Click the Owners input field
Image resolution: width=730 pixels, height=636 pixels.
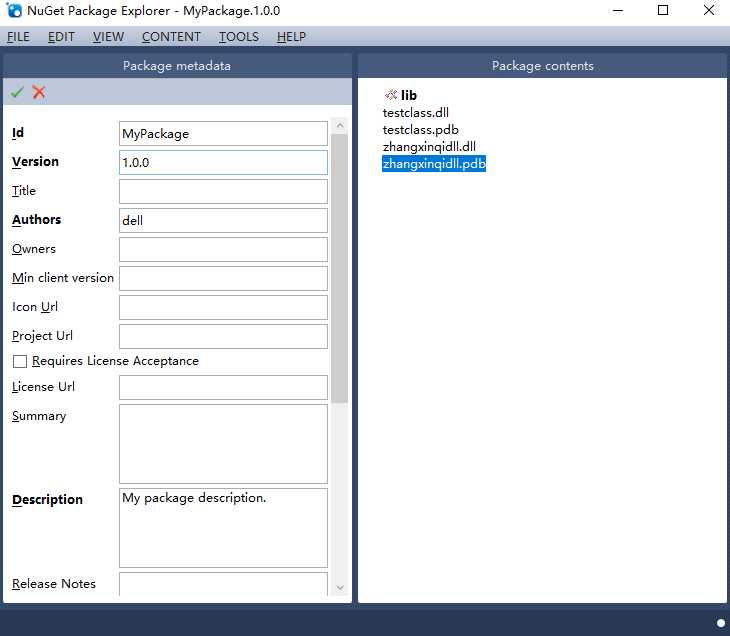223,250
